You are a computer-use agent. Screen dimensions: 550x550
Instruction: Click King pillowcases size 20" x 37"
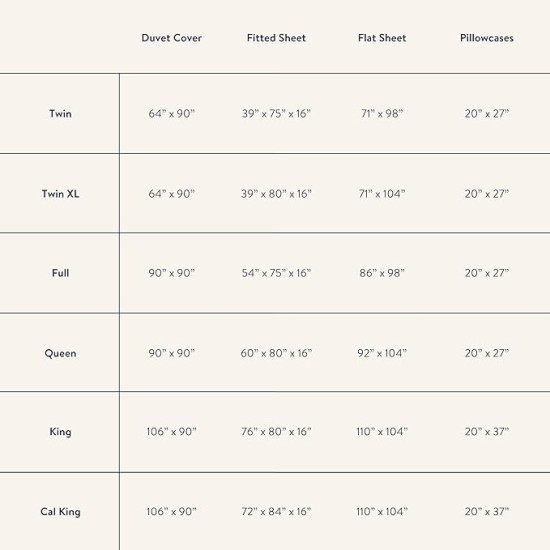[x=487, y=432]
